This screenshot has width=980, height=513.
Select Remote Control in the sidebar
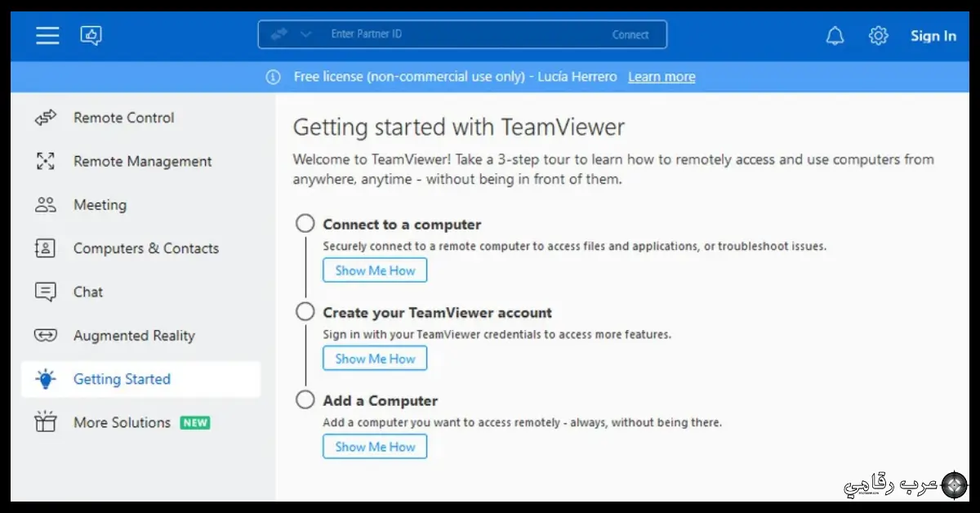coord(123,118)
